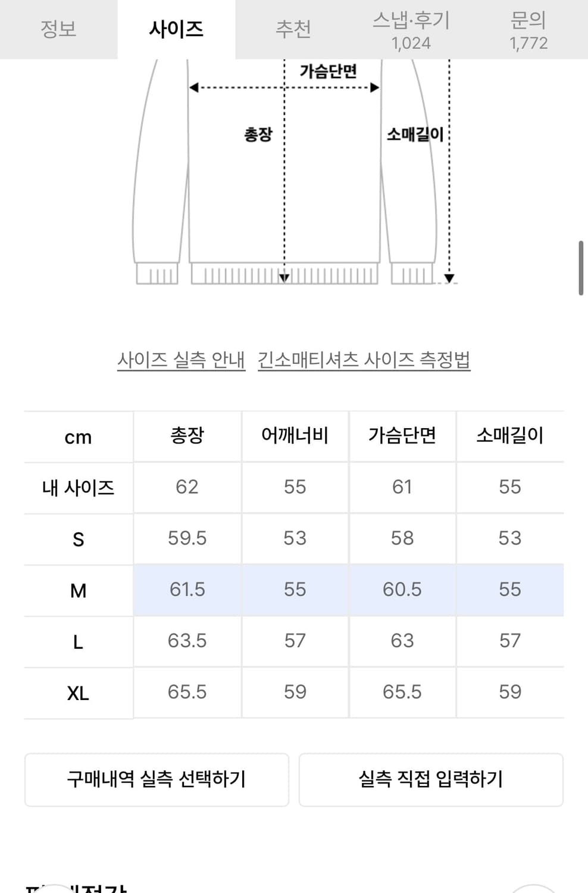Click the 소매길이 column header
This screenshot has height=893, width=588.
pos(510,436)
